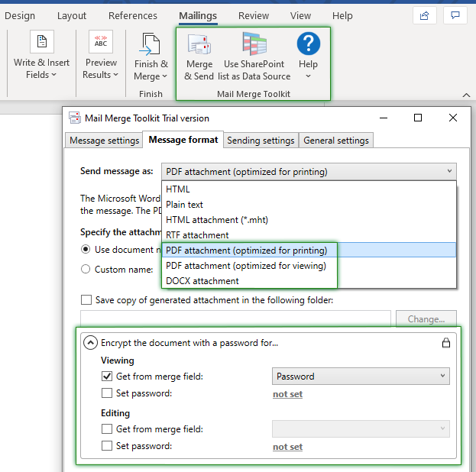Minimize the Mail Merge Toolkit dialog
This screenshot has width=476, height=472.
pos(384,118)
